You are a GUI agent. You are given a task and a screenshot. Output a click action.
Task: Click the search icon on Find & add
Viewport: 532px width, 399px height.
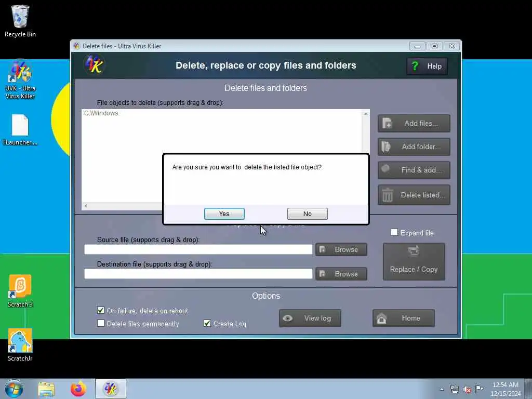[385, 169]
